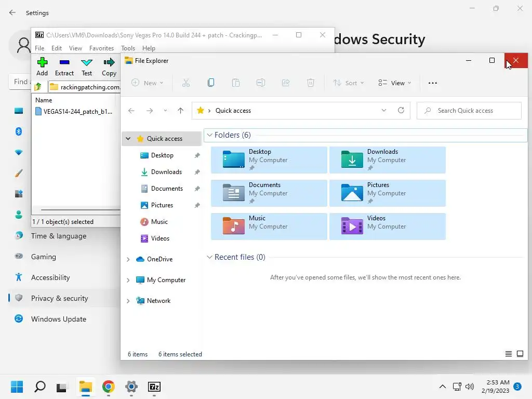Expand the My Computer tree node
Image resolution: width=532 pixels, height=399 pixels.
128,280
